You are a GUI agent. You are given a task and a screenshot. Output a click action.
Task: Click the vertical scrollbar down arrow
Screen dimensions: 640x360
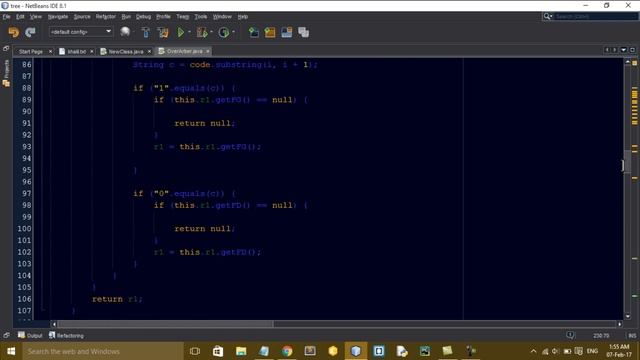pyautogui.click(x=627, y=316)
